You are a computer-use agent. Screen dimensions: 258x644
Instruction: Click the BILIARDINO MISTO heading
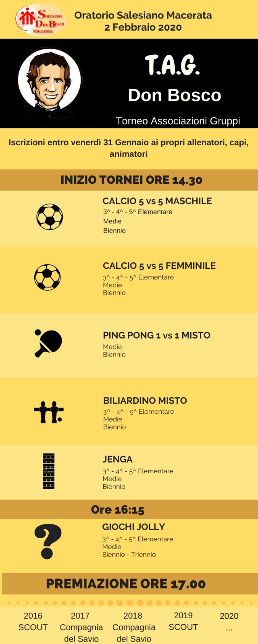click(145, 400)
